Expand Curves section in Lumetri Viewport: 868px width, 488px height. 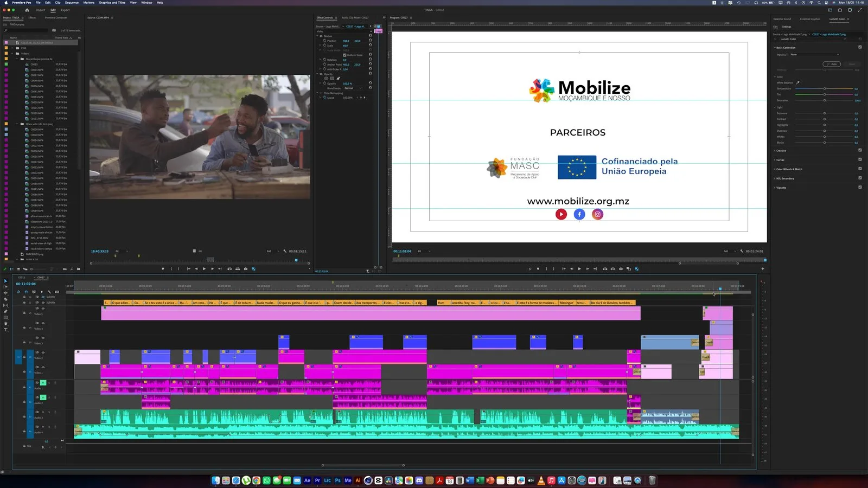[775, 160]
